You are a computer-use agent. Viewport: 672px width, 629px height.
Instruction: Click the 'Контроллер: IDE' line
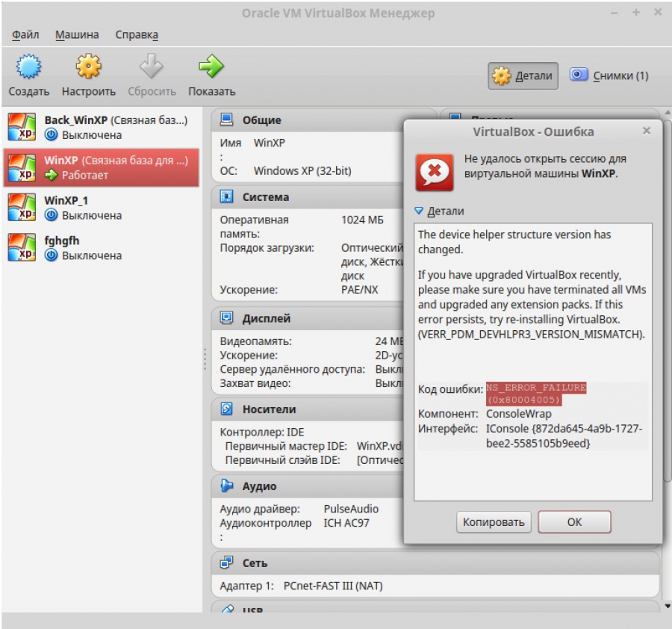coord(262,433)
